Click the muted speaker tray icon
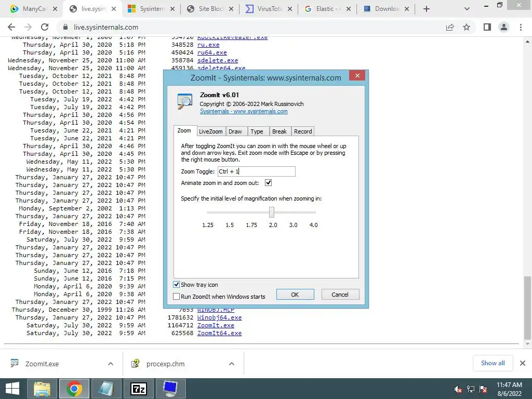Viewport: 532px width, 399px height. pos(458,389)
